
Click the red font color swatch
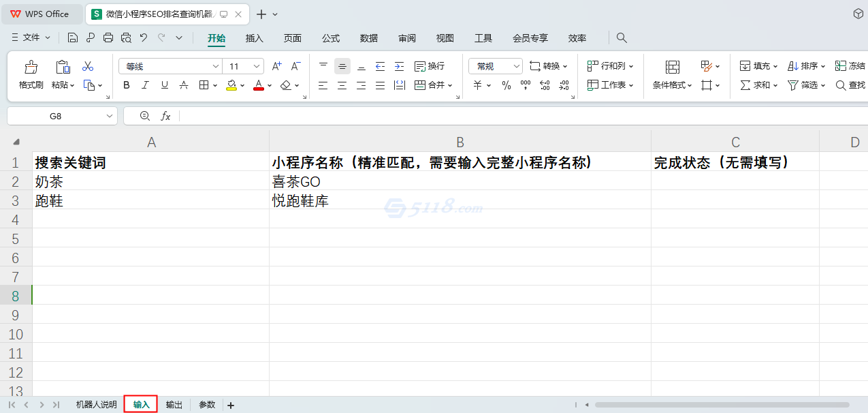tap(259, 85)
